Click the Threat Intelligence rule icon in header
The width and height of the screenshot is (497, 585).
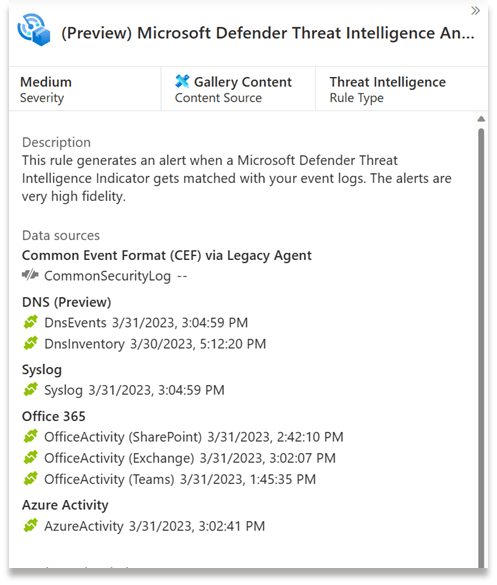coord(34,30)
